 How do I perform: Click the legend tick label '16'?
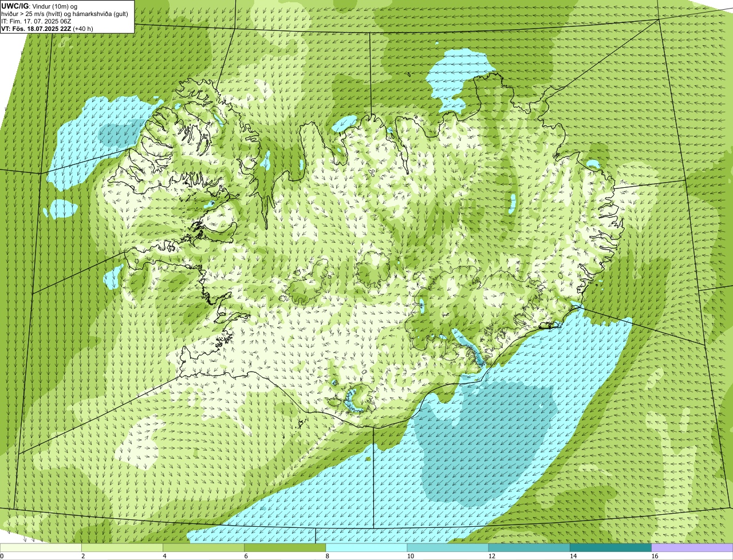click(654, 555)
